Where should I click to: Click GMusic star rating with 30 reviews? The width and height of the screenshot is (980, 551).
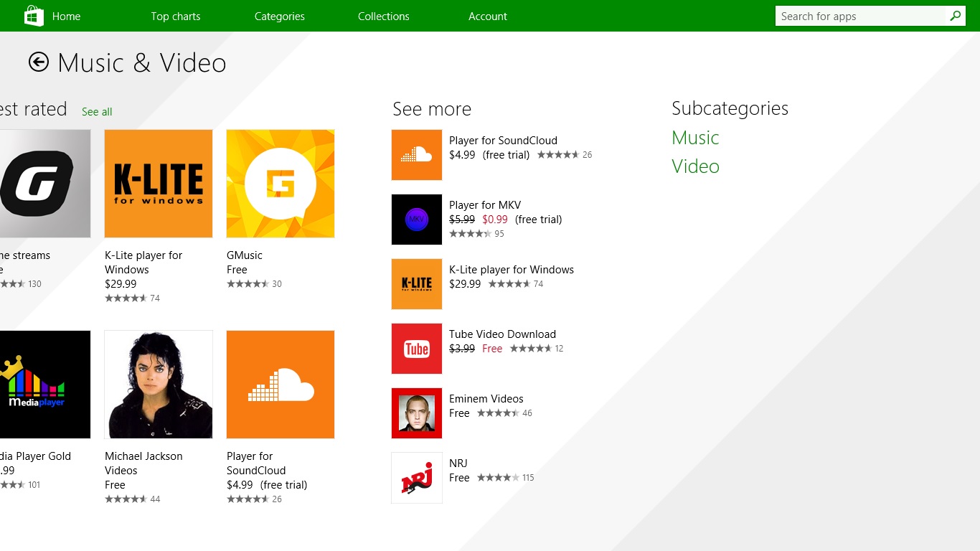coord(255,284)
